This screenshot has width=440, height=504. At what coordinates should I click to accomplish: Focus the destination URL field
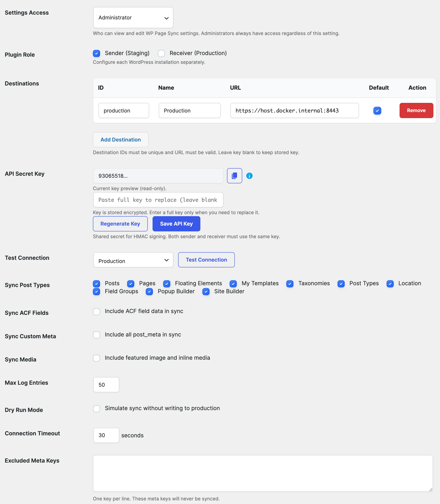(x=294, y=110)
